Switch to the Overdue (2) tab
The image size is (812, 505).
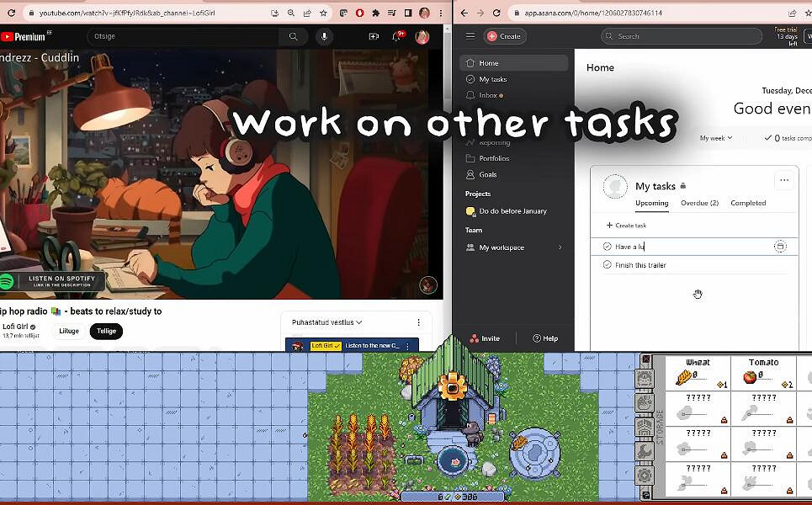click(699, 203)
